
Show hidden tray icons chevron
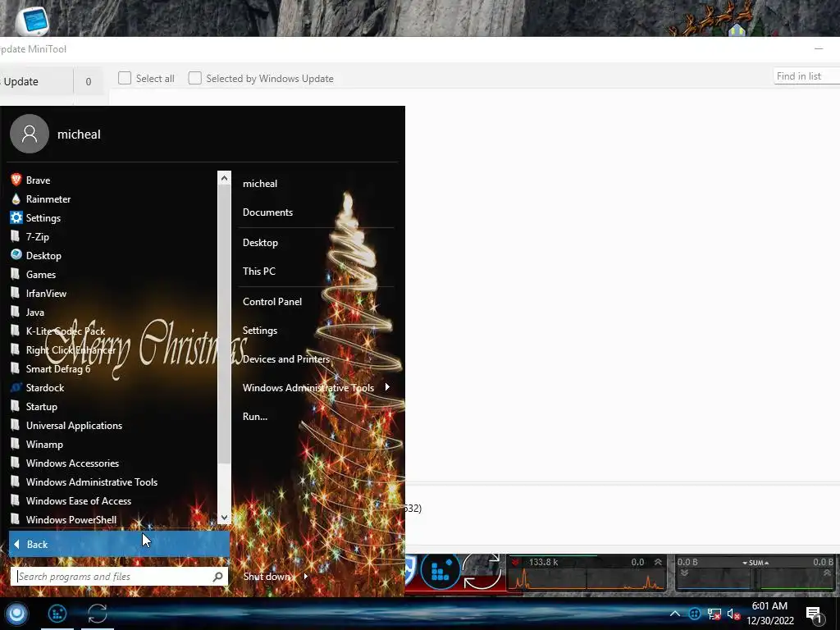pyautogui.click(x=675, y=614)
